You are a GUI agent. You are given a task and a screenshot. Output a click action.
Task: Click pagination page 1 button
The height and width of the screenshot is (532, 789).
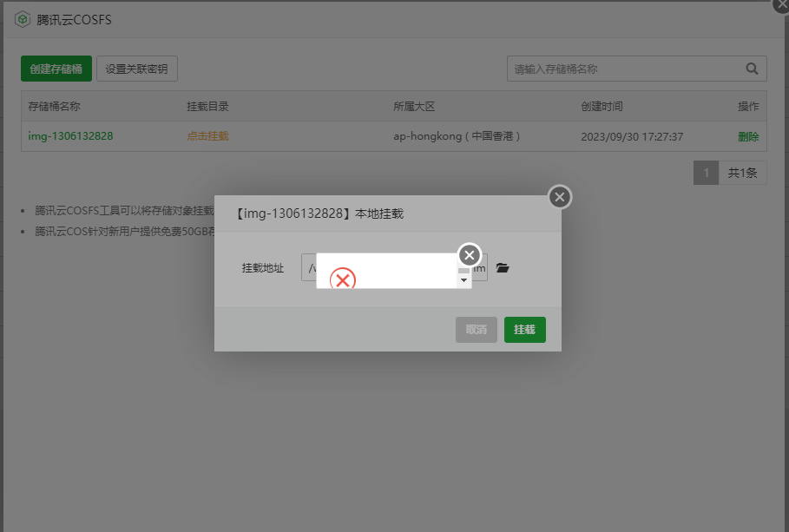tap(706, 172)
